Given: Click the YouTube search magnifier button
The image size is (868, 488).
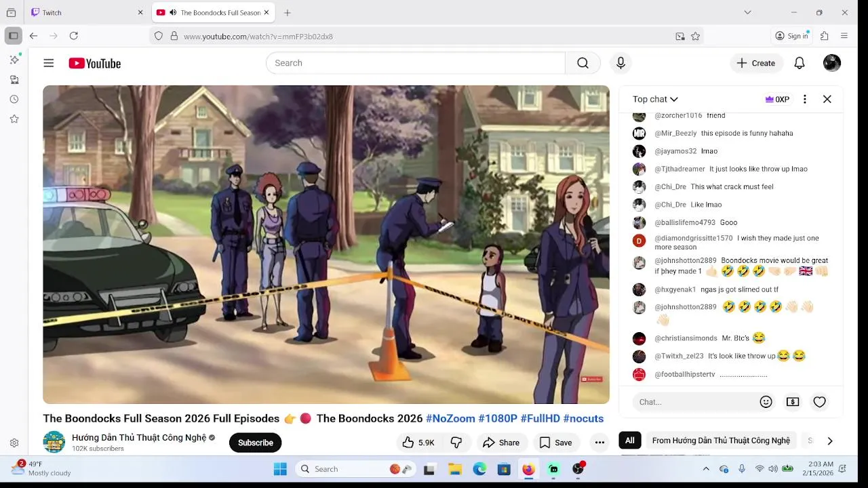Looking at the screenshot, I should 583,63.
